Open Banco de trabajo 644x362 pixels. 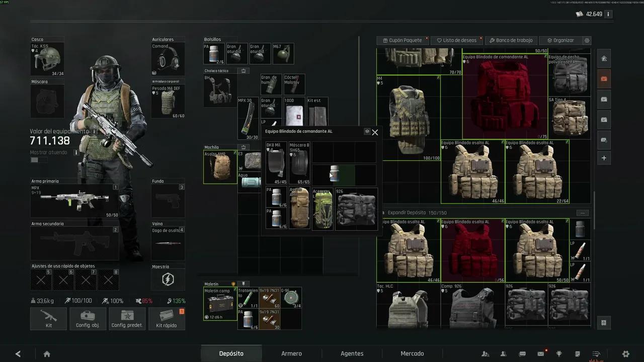[x=511, y=40]
